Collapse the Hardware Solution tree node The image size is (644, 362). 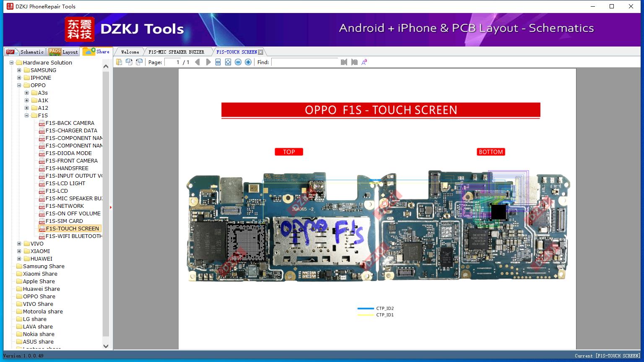(12, 63)
